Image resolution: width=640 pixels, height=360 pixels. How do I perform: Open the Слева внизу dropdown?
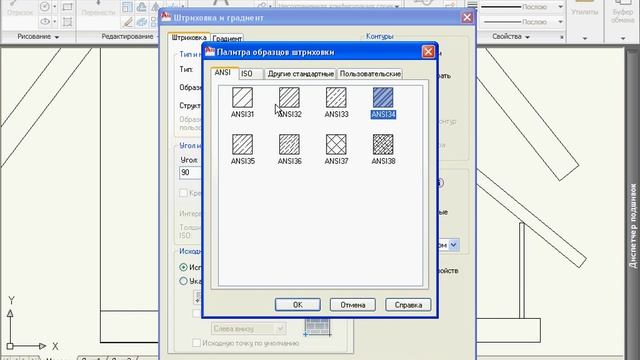[x=248, y=329]
